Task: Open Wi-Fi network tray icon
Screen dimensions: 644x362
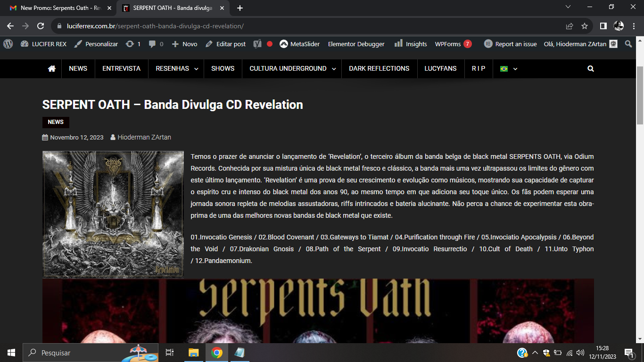Action: (570, 353)
